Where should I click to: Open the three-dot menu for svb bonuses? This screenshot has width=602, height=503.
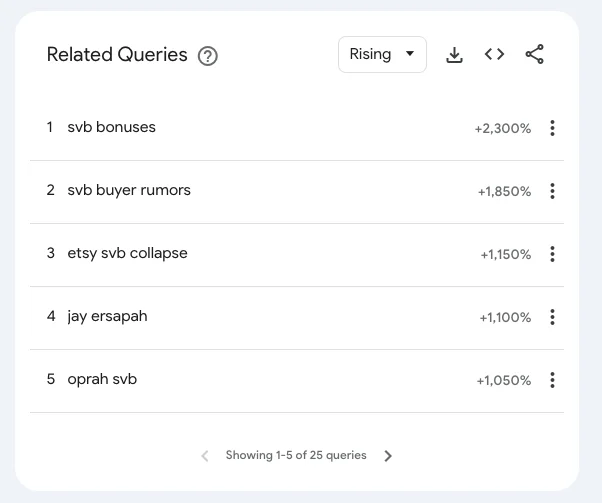(x=552, y=128)
